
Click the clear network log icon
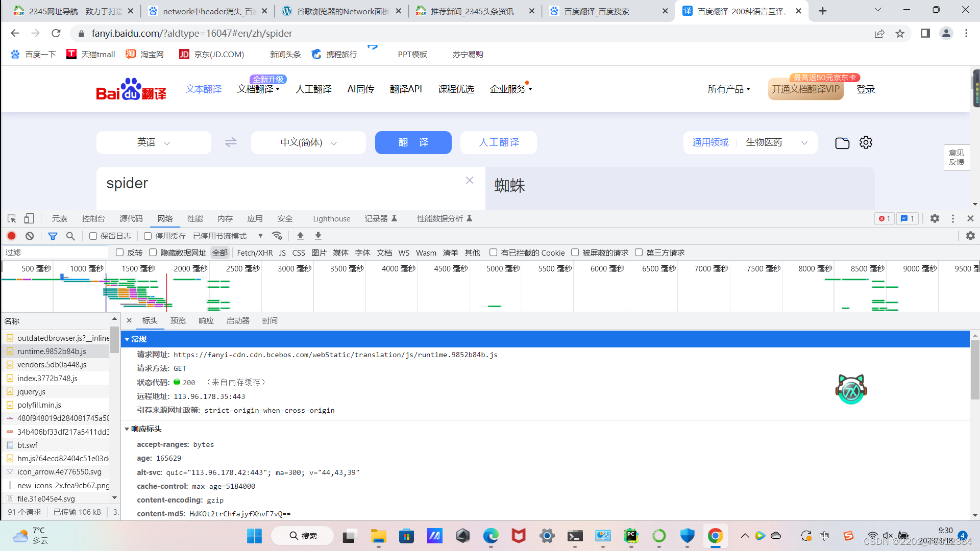tap(30, 236)
